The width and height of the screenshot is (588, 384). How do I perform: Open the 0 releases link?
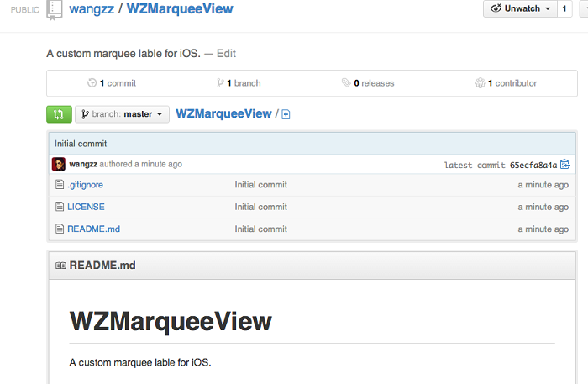[374, 83]
